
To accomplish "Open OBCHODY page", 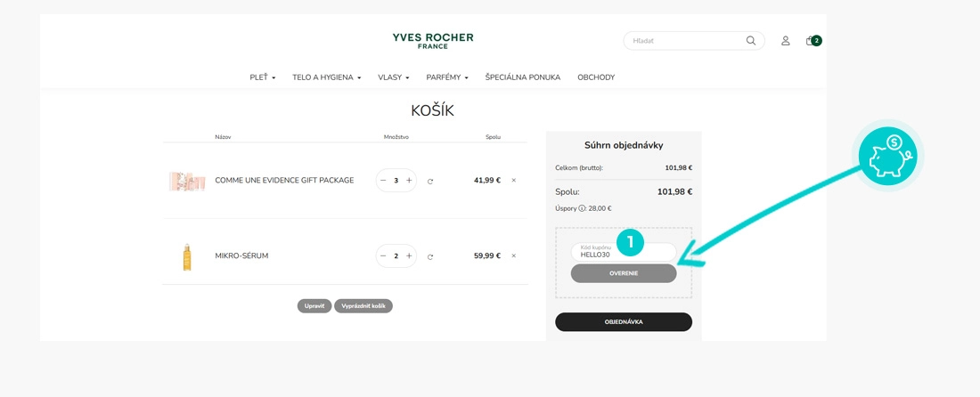I will (x=596, y=77).
